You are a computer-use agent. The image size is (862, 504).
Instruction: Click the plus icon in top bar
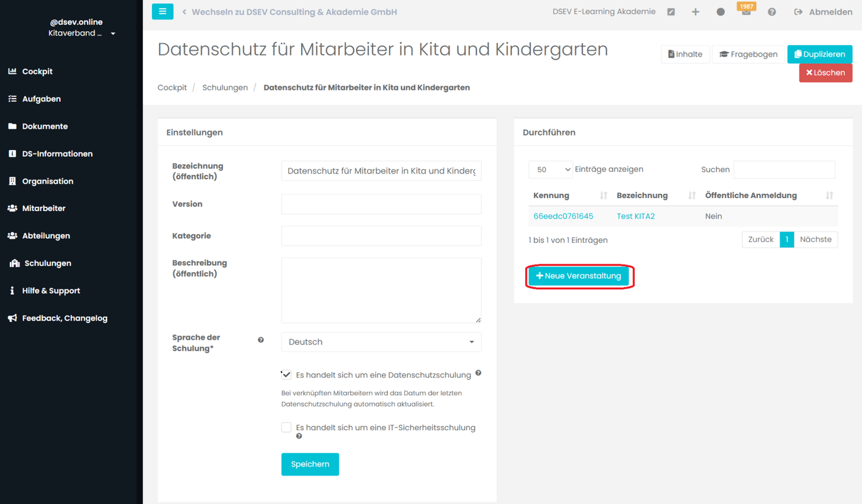click(695, 12)
